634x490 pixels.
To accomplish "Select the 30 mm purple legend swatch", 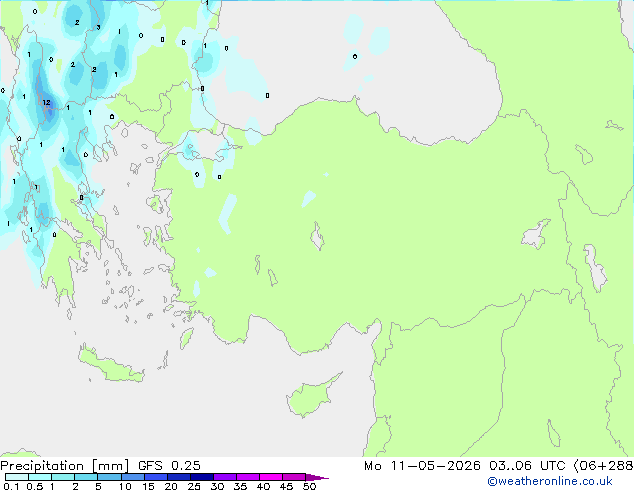I will click(224, 477).
